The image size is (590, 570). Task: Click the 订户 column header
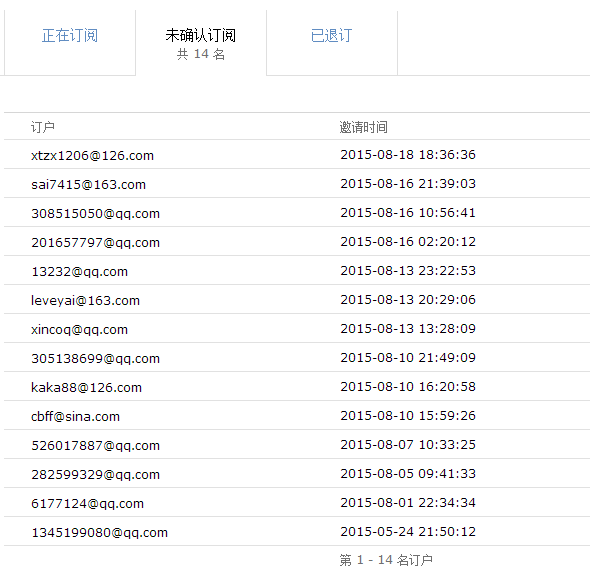point(43,127)
